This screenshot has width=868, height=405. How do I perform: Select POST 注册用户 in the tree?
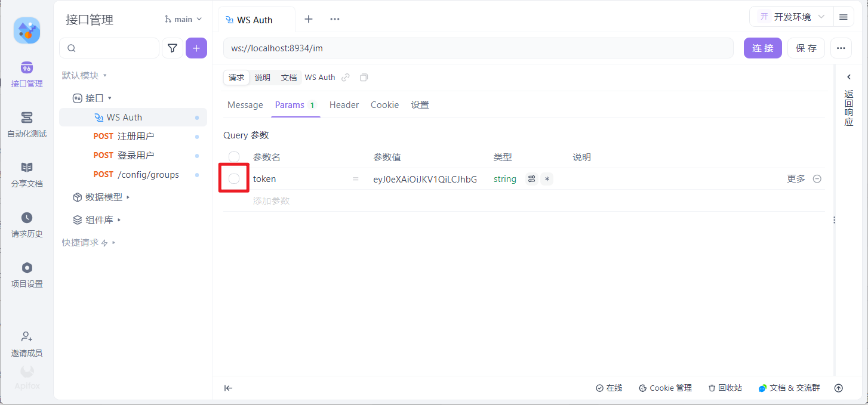[133, 137]
